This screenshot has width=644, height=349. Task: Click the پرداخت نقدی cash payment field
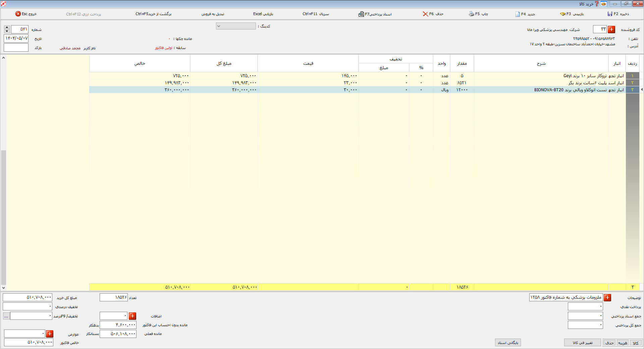click(x=585, y=306)
